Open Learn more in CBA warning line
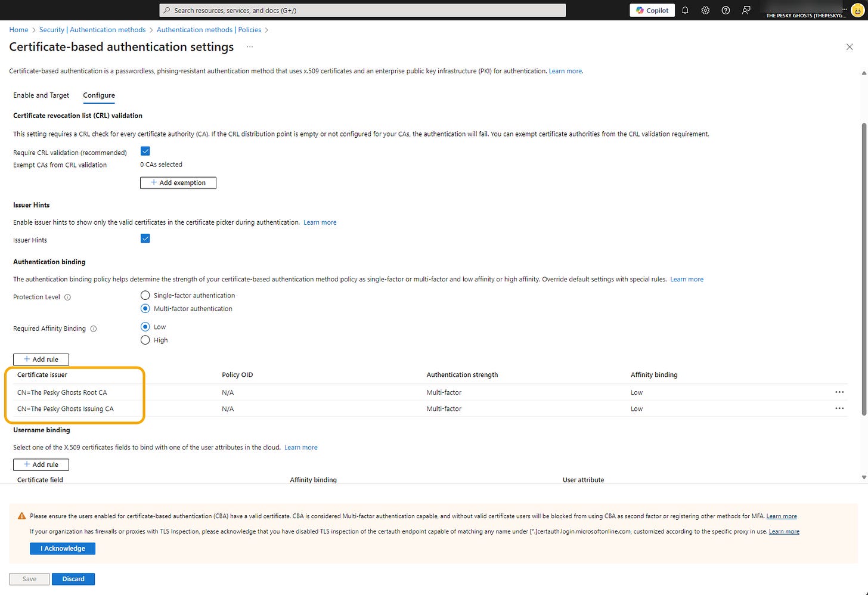This screenshot has width=868, height=595. click(782, 516)
